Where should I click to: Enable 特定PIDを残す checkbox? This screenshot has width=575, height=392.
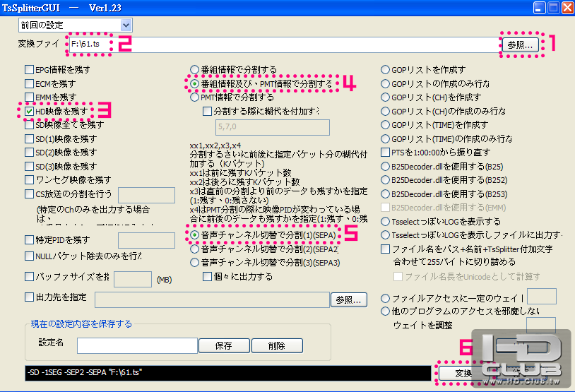click(30, 240)
